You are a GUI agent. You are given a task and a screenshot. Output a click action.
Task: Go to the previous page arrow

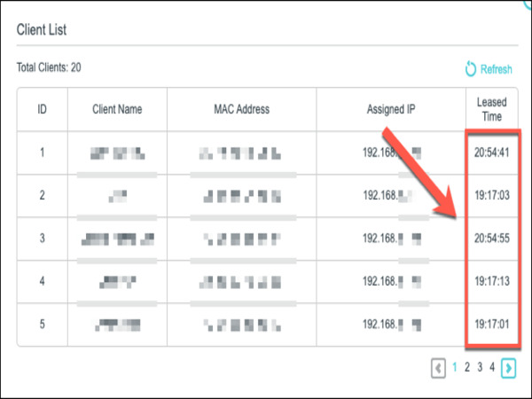coord(438,367)
